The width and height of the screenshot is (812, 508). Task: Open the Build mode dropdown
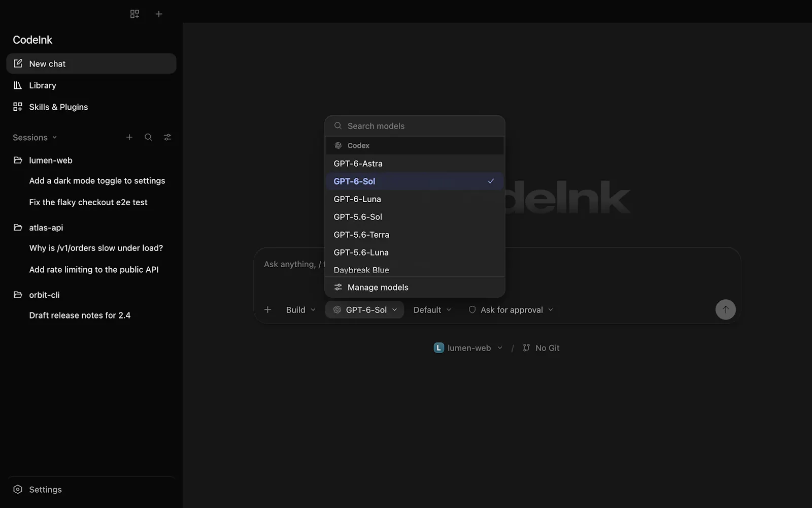(x=300, y=310)
